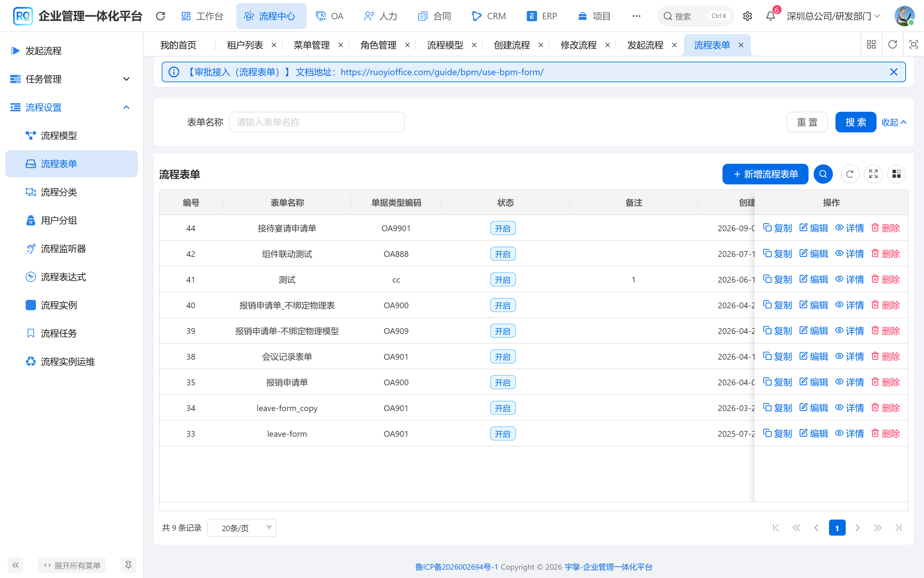The width and height of the screenshot is (924, 578).
Task: Click the table refresh round icon
Action: 850,174
